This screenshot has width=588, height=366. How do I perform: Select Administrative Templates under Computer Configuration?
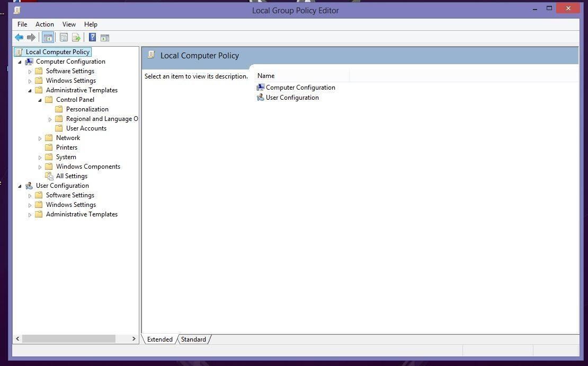pyautogui.click(x=82, y=90)
